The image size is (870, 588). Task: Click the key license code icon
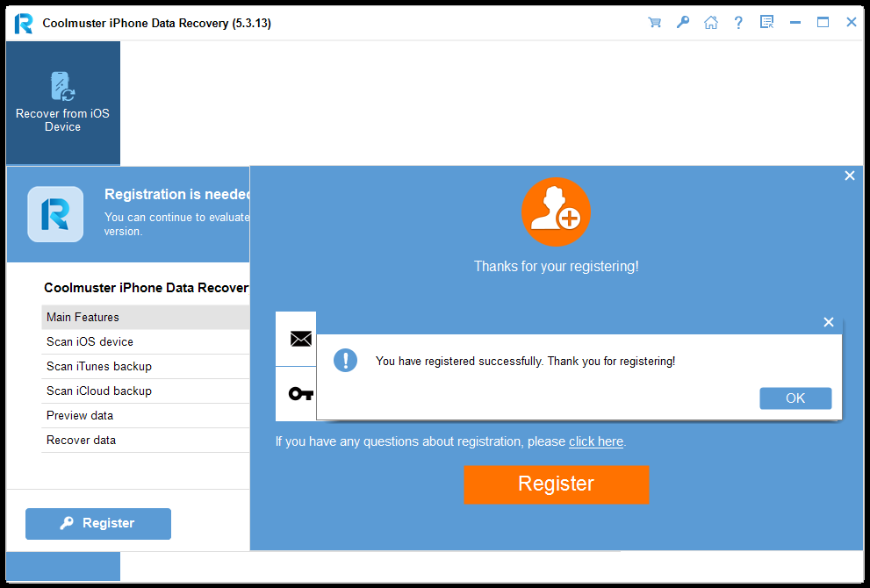click(x=300, y=394)
